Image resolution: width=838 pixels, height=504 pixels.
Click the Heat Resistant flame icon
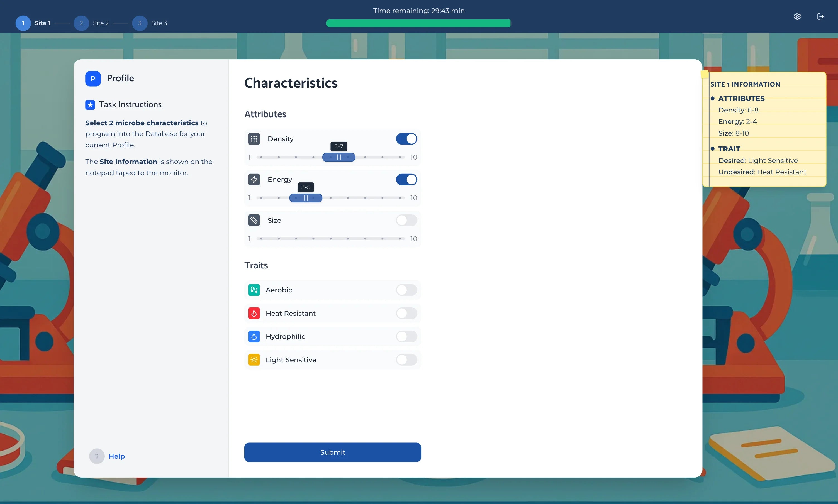(x=254, y=314)
